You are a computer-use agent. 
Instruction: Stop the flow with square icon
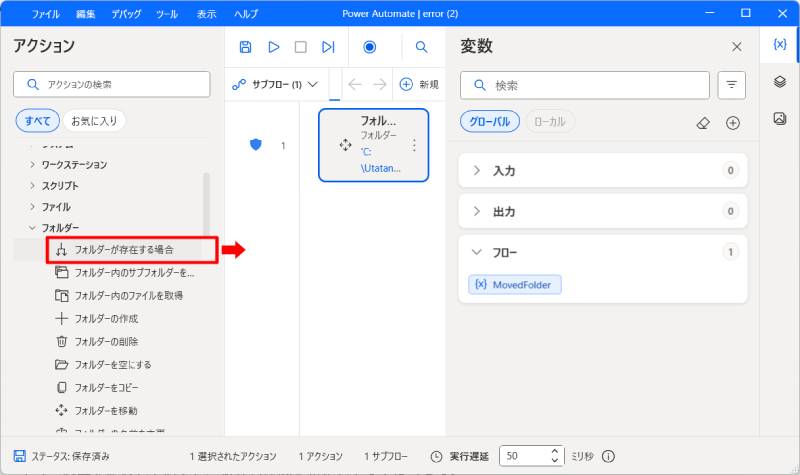tap(301, 47)
